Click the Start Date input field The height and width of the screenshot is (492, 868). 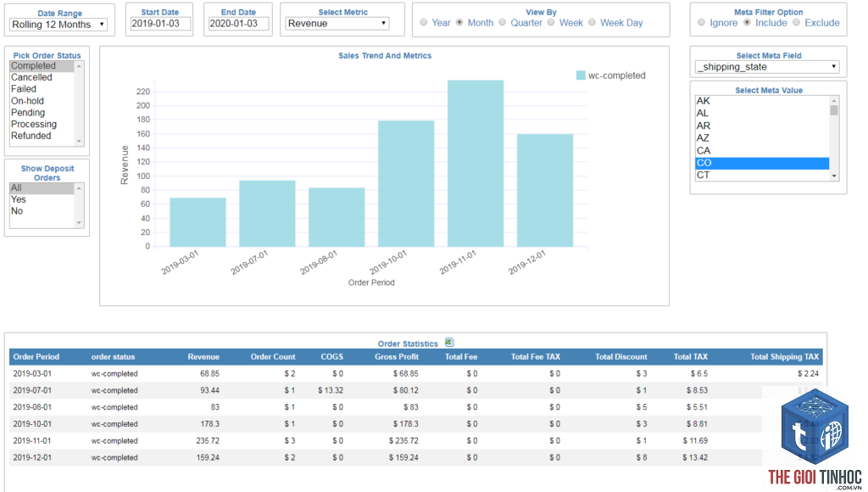click(160, 23)
